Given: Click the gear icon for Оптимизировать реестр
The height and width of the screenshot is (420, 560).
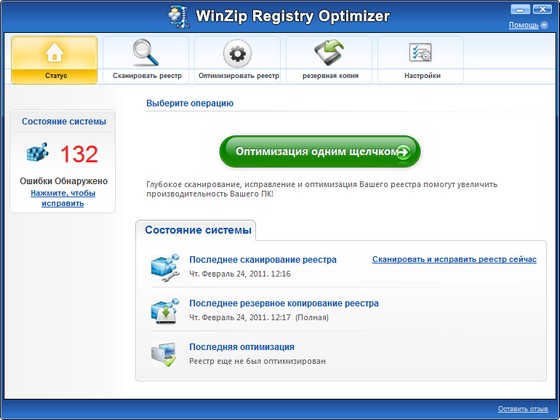Looking at the screenshot, I should (238, 54).
